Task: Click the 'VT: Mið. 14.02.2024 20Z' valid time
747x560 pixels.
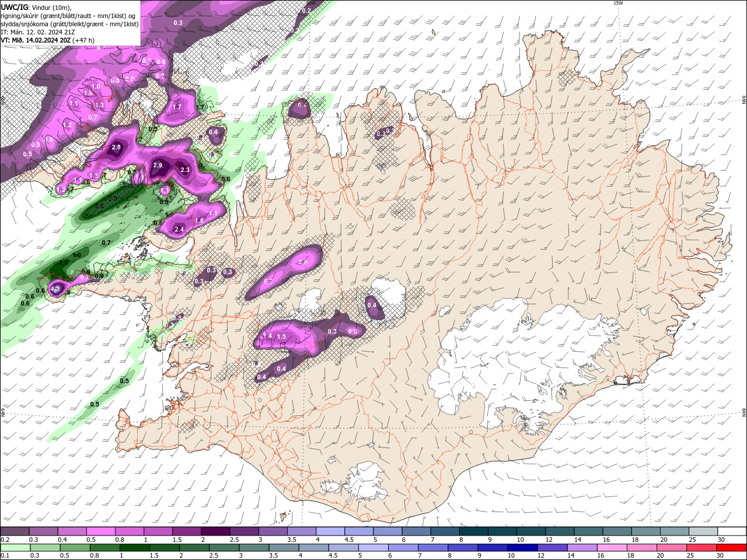Action: pyautogui.click(x=35, y=40)
